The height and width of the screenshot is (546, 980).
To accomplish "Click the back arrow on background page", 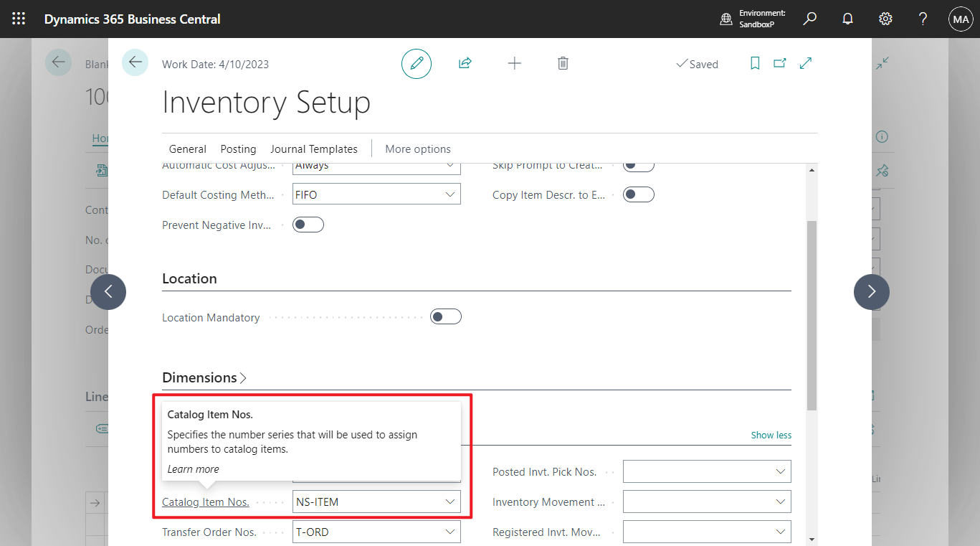I will [x=58, y=62].
